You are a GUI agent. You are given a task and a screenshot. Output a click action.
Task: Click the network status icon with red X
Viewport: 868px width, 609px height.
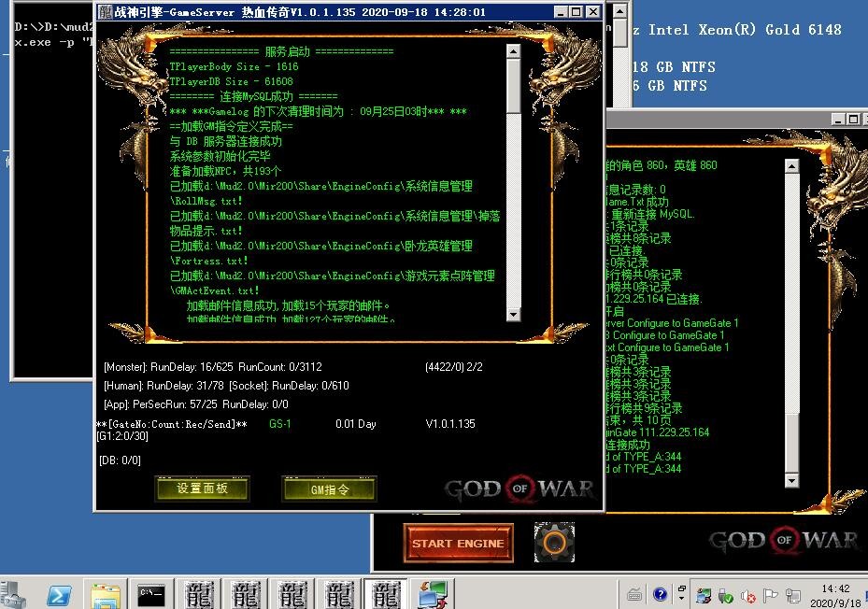[x=750, y=595]
